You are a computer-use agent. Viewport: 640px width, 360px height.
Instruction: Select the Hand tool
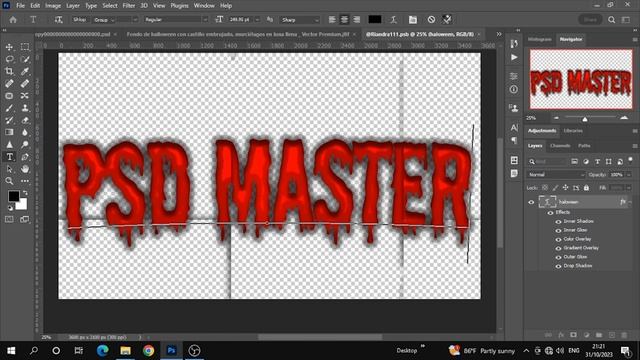tap(25, 169)
